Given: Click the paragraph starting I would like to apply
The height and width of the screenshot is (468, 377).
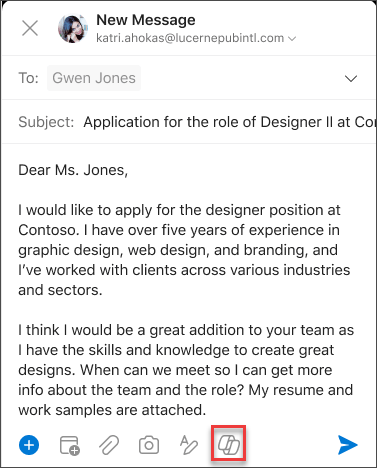Looking at the screenshot, I should tap(184, 250).
